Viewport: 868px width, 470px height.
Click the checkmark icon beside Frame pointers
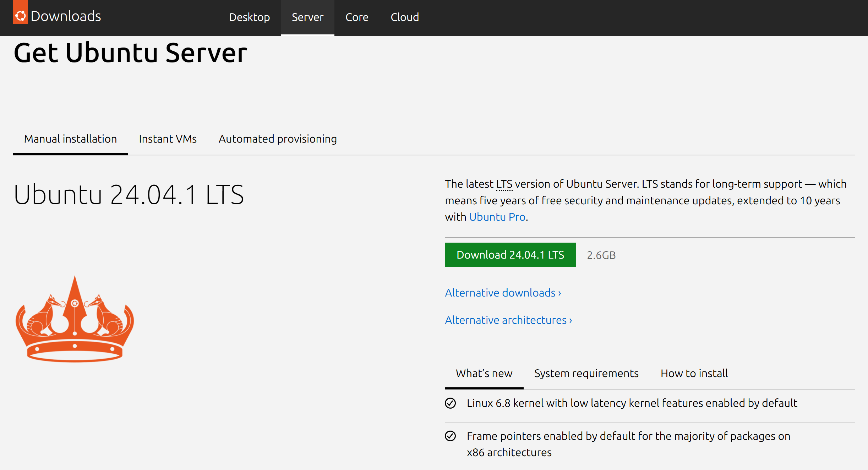coord(450,436)
